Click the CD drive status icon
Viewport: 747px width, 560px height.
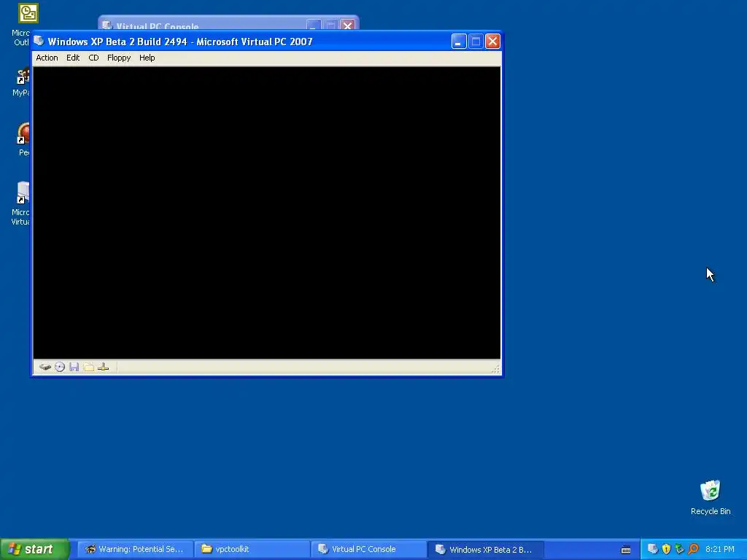tap(60, 367)
